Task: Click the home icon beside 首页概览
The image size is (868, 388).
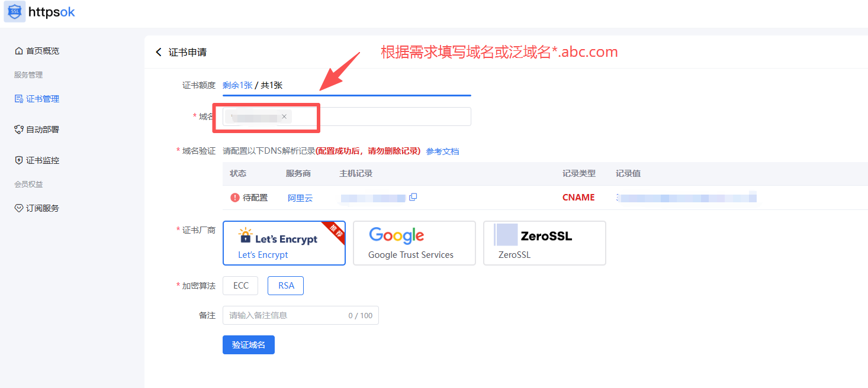Action: 19,51
